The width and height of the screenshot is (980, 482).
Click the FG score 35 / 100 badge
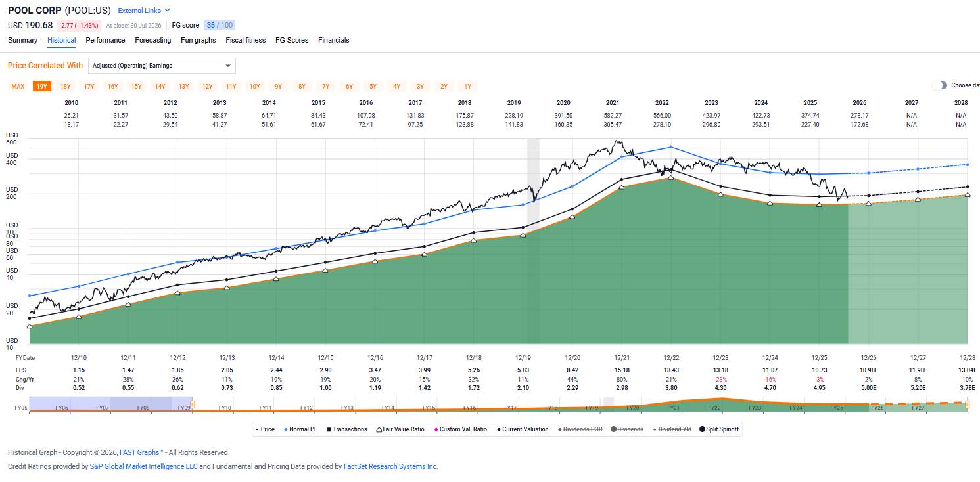click(x=219, y=25)
